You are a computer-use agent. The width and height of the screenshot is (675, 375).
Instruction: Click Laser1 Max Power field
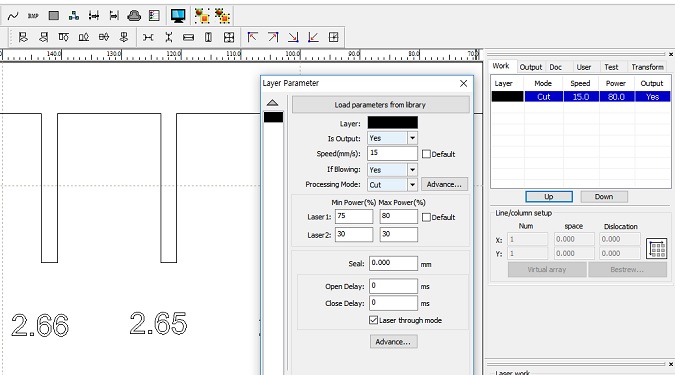(399, 217)
